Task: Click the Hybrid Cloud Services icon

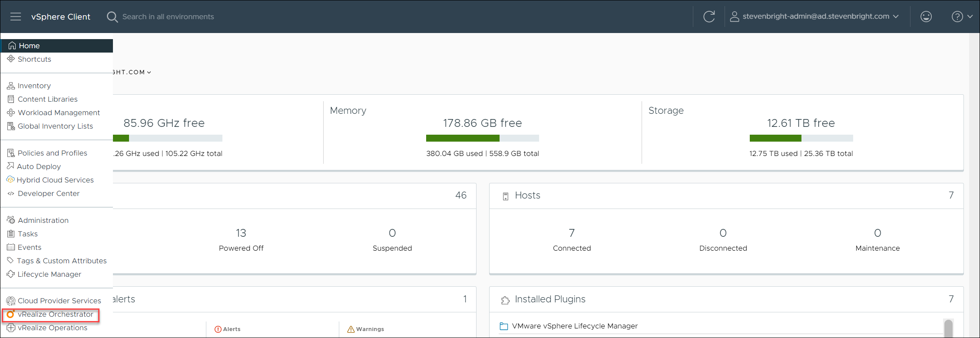Action: click(x=10, y=180)
